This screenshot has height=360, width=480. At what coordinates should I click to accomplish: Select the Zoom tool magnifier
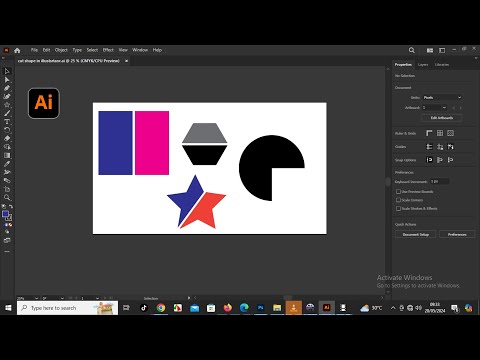click(x=7, y=197)
